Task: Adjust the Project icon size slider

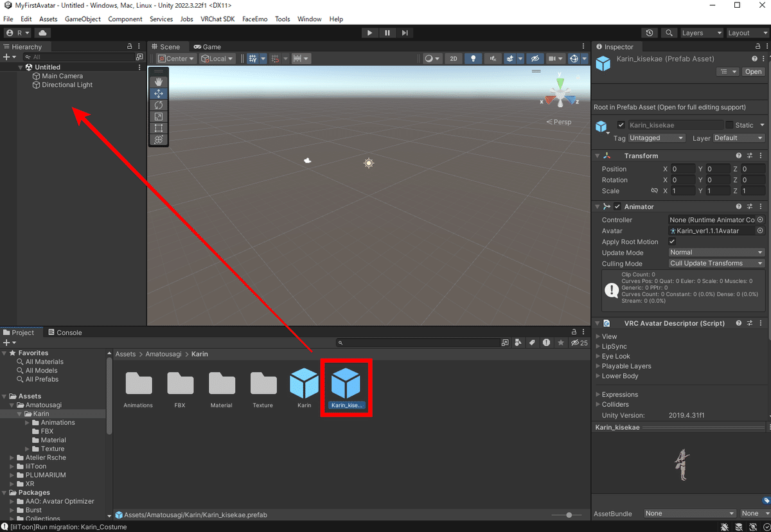Action: coord(568,515)
